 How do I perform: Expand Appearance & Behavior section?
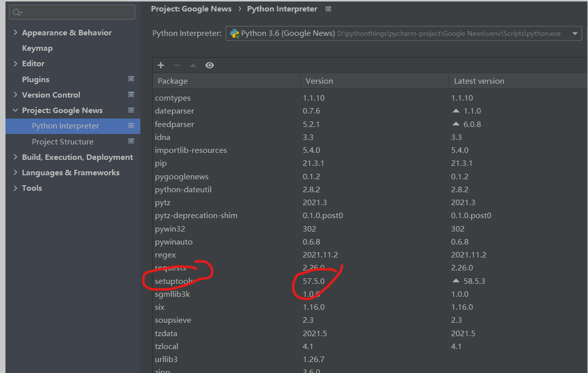point(15,33)
